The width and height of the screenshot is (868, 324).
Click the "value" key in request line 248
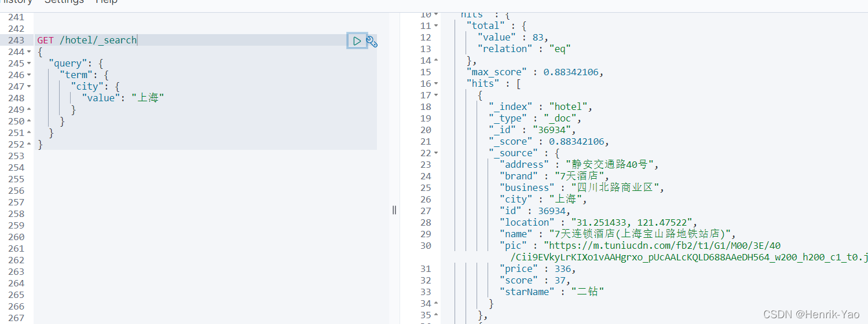[101, 98]
